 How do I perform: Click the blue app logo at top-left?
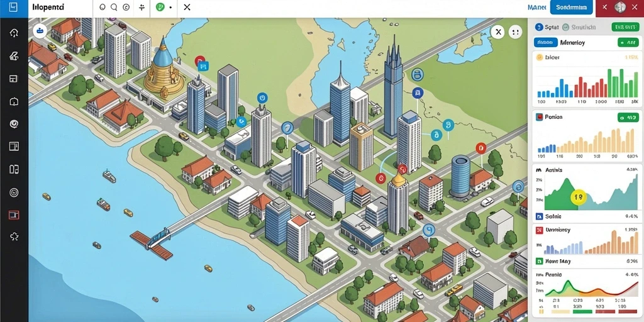coord(14,8)
